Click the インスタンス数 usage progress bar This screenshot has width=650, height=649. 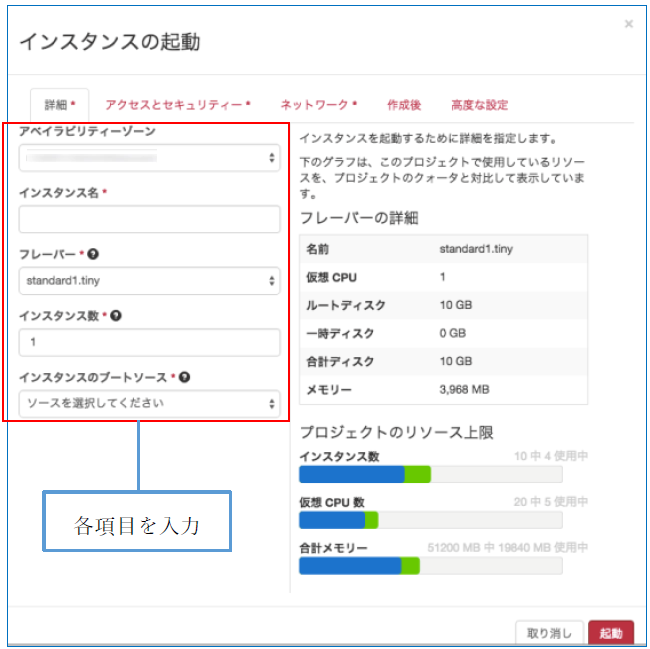(430, 474)
